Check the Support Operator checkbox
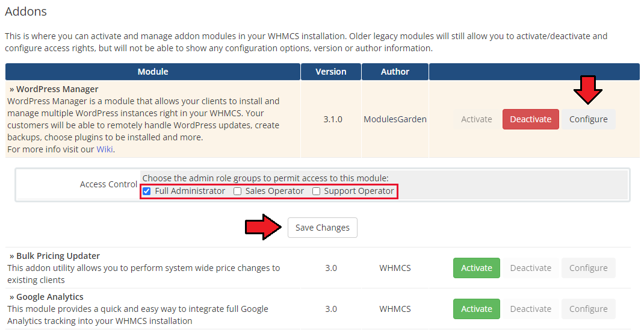 pos(316,191)
